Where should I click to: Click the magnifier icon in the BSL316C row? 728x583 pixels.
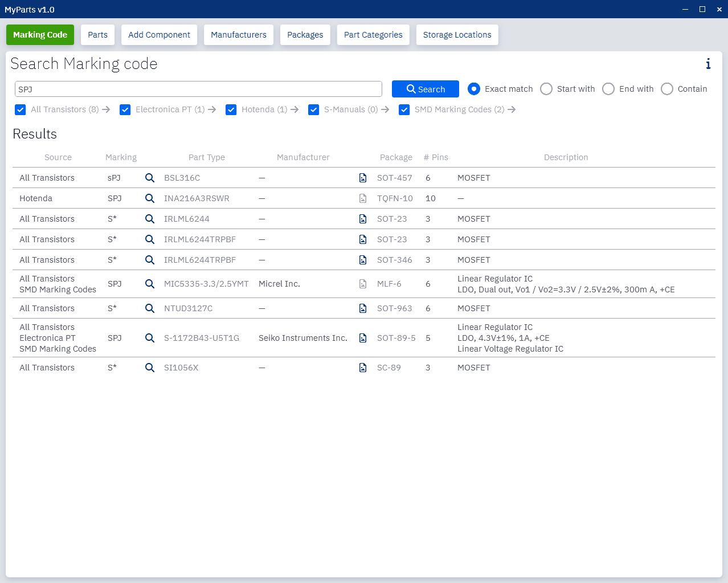tap(150, 178)
